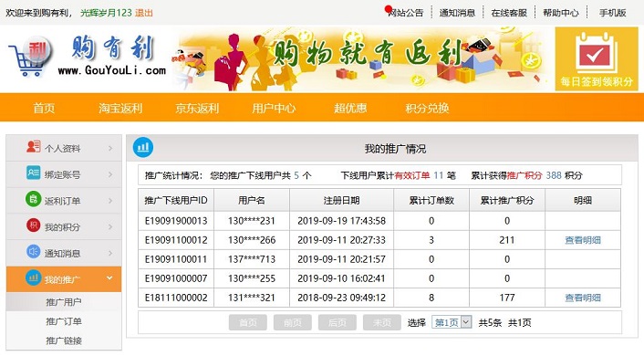The height and width of the screenshot is (356, 644).
Task: Expand the 通知消息 chevron arrow
Action: [x=110, y=253]
